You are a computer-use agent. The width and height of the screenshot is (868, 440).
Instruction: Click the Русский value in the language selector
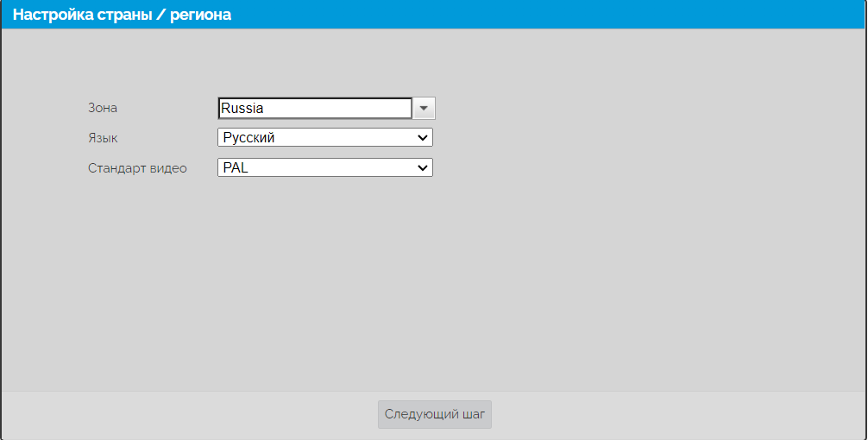(248, 138)
